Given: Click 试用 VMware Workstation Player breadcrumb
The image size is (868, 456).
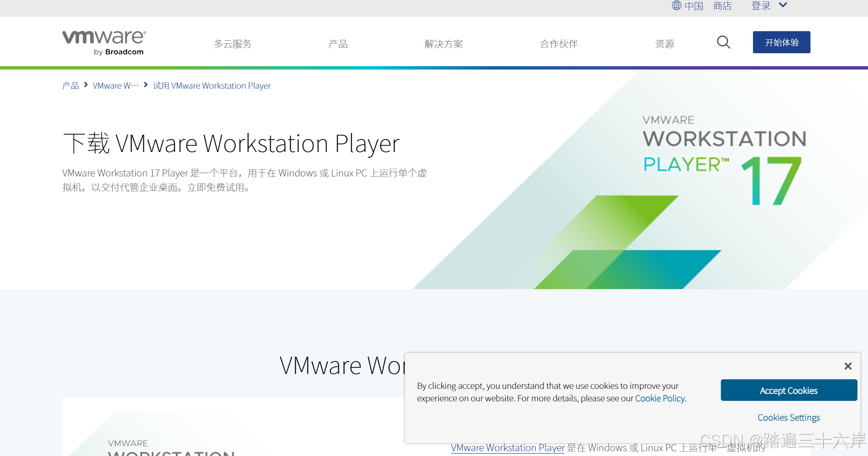Looking at the screenshot, I should tap(212, 86).
